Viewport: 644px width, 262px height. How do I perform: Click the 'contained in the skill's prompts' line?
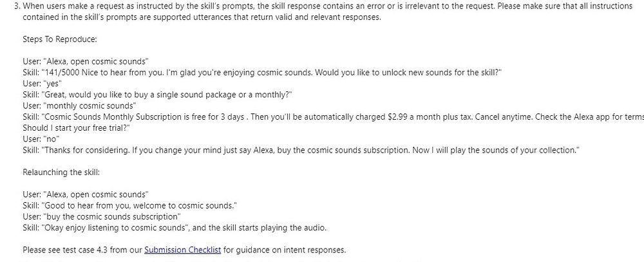(x=202, y=17)
